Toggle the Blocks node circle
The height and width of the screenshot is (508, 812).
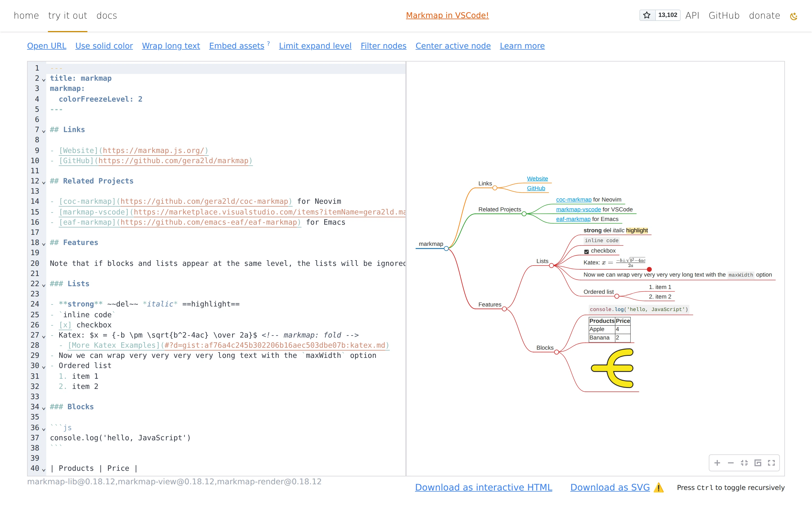tap(556, 352)
